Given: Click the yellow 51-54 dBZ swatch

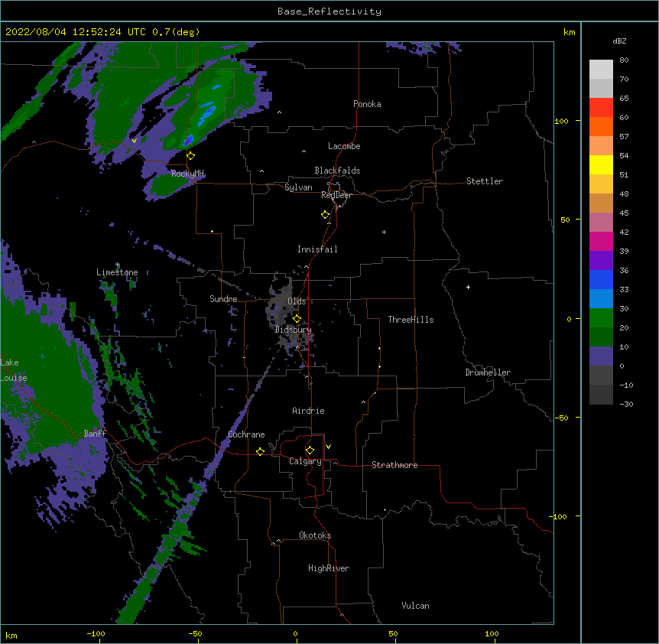Looking at the screenshot, I should [601, 164].
